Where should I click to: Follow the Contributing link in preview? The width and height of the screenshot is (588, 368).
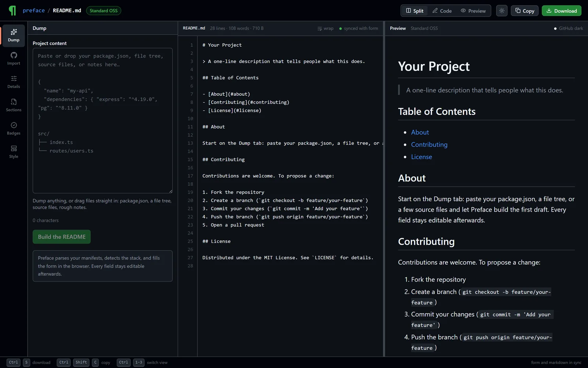point(429,145)
